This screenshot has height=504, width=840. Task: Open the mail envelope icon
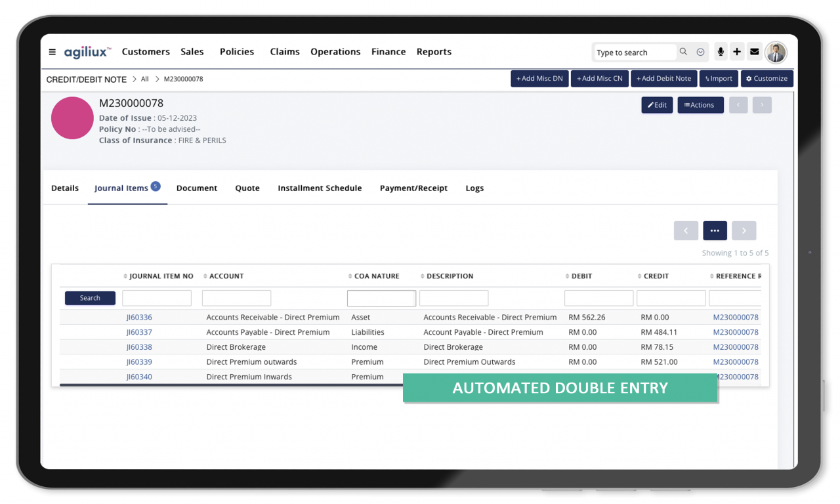[x=754, y=52]
